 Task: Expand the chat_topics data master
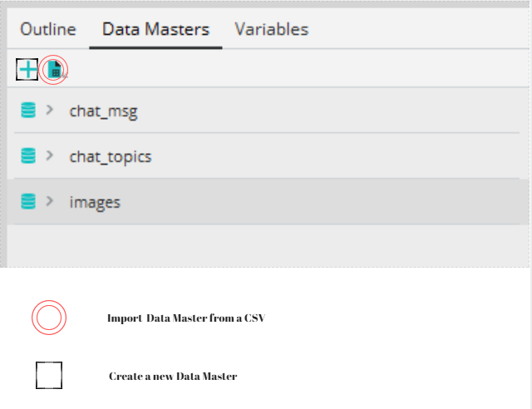50,155
